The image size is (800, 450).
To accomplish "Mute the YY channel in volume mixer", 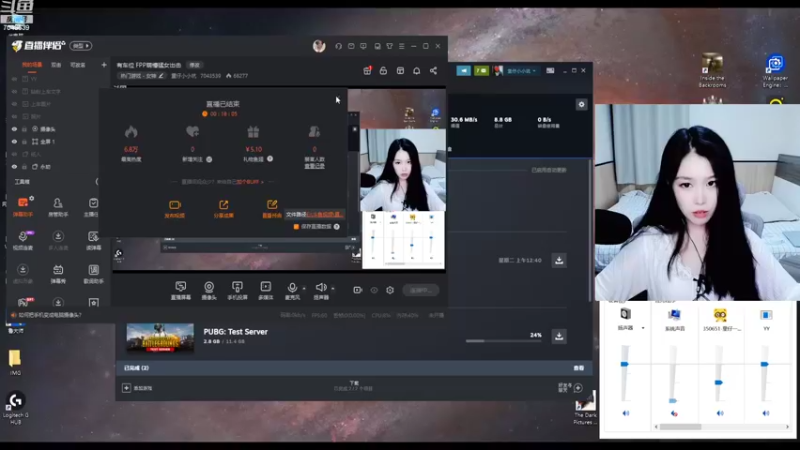I will point(765,413).
